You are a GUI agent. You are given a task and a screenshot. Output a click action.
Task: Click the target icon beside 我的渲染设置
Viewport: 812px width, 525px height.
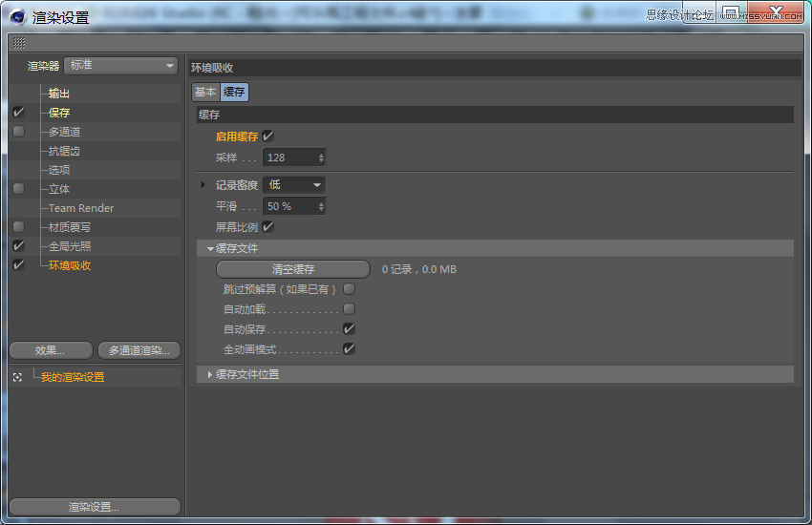click(17, 378)
